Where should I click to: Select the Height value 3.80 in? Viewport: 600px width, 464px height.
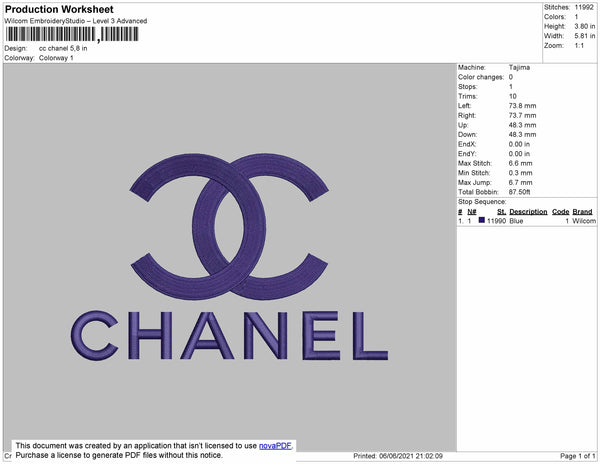(x=585, y=26)
